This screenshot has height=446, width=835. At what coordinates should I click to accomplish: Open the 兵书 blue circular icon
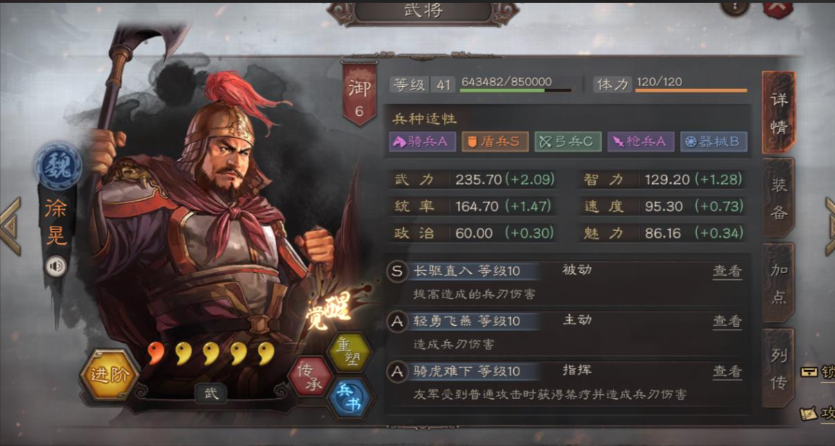(349, 399)
